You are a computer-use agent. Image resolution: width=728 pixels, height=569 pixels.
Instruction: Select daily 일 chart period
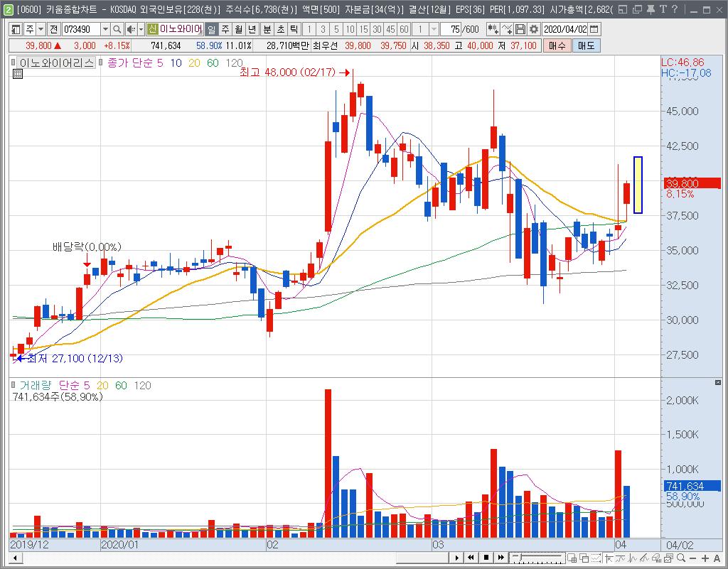pyautogui.click(x=212, y=29)
